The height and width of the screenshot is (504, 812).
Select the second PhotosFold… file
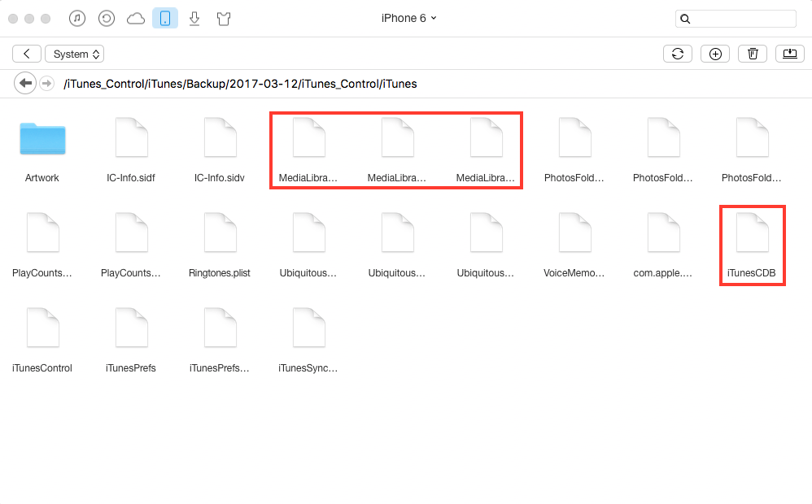(x=663, y=151)
